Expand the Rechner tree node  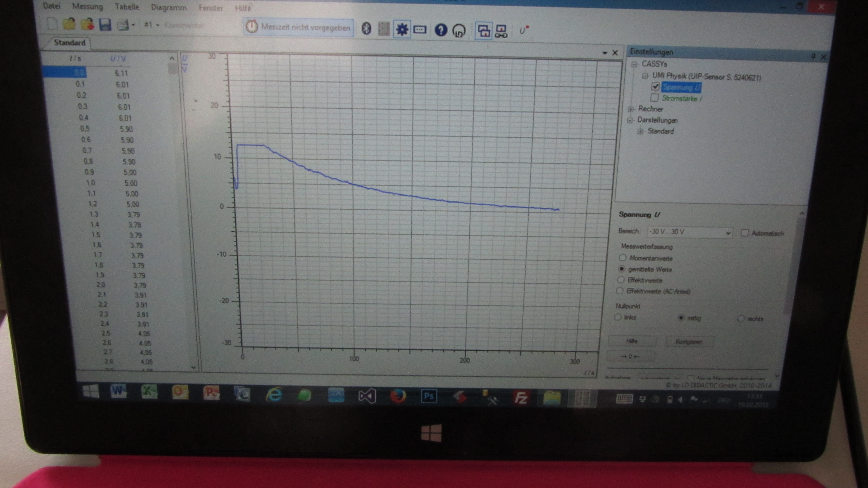(631, 109)
